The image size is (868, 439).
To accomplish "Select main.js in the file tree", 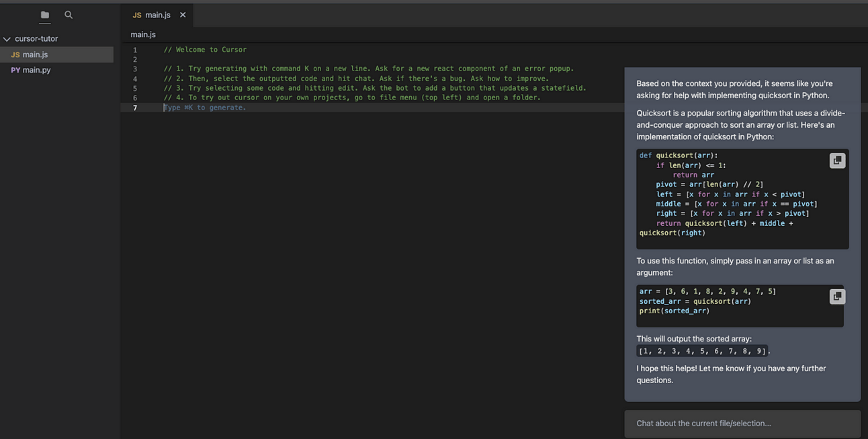I will click(x=35, y=54).
